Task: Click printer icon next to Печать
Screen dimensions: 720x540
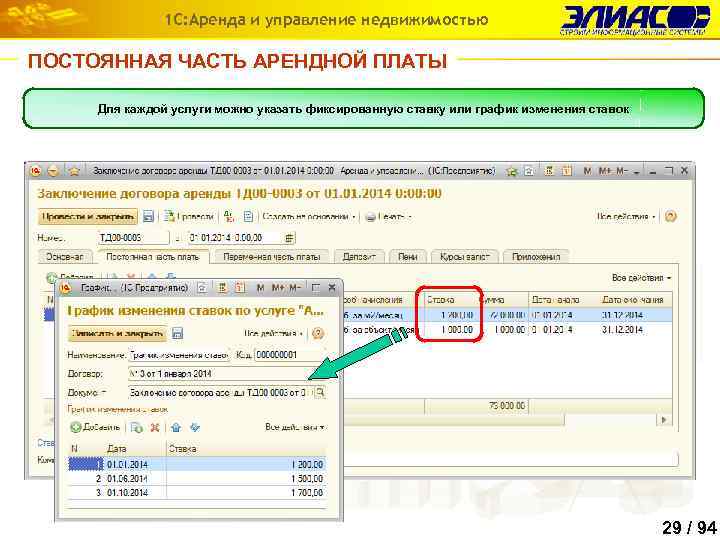Action: [x=371, y=217]
